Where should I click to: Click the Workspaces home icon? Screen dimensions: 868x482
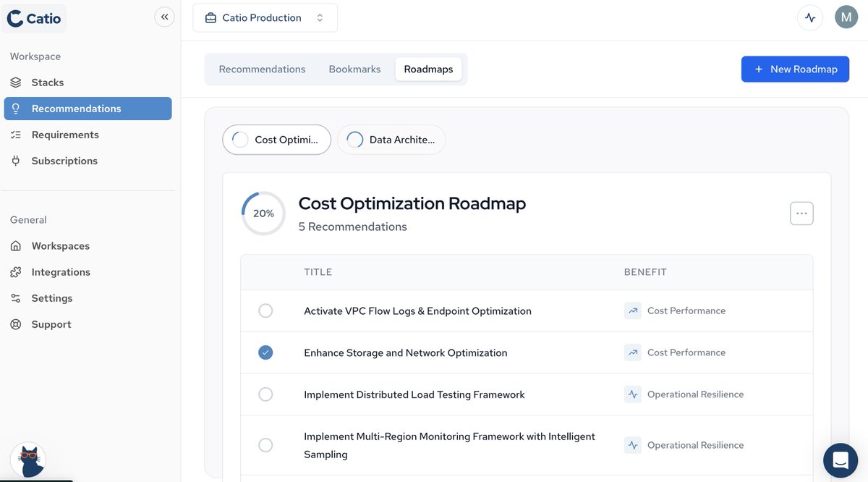click(16, 246)
